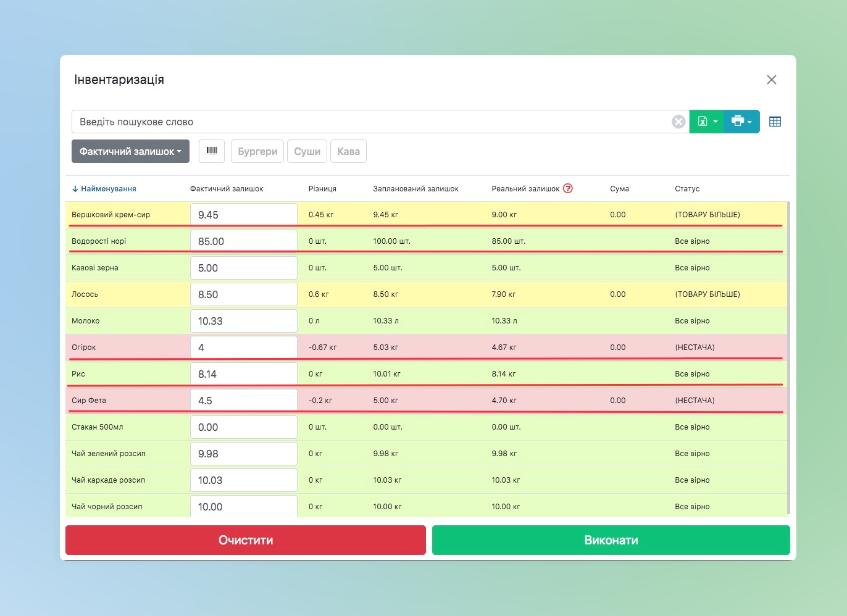Click the table's vertical scrollbar

coord(788,358)
